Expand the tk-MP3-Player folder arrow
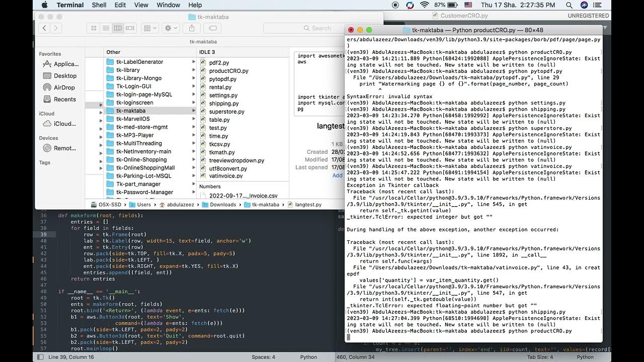The height and width of the screenshot is (362, 644). [194, 135]
